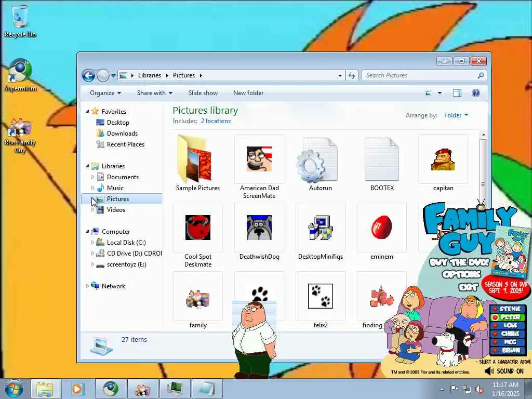Select the DeathwishDog file
The width and height of the screenshot is (532, 399).
click(259, 231)
